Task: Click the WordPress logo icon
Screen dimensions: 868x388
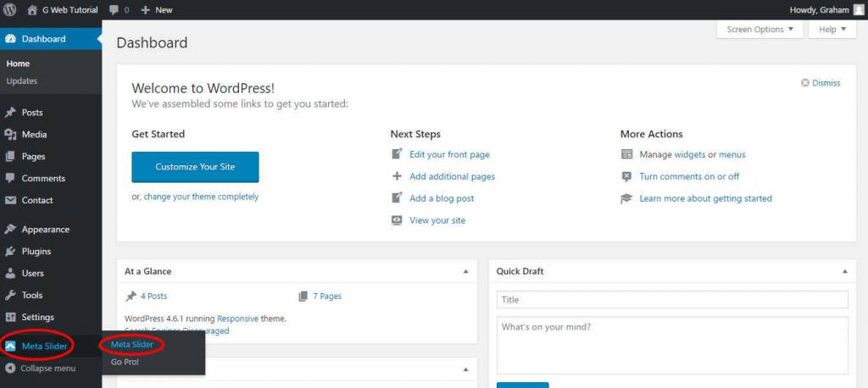Action: coord(11,9)
